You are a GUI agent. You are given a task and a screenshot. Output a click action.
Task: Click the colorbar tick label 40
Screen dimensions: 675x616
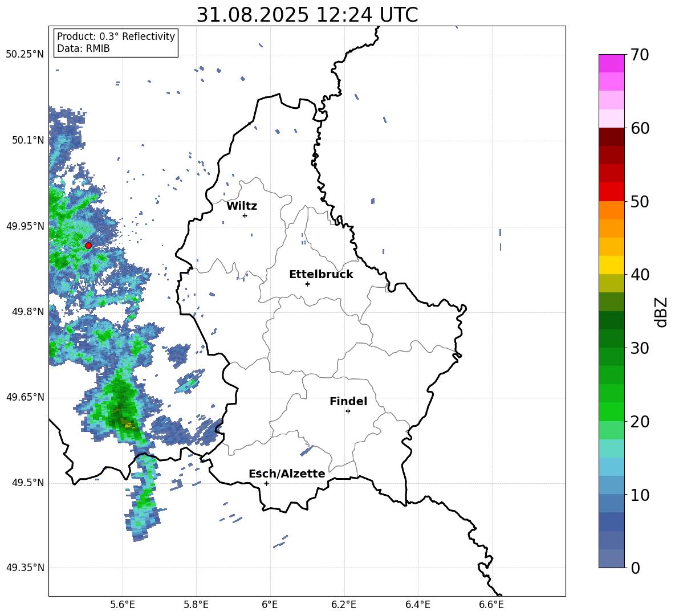[640, 275]
